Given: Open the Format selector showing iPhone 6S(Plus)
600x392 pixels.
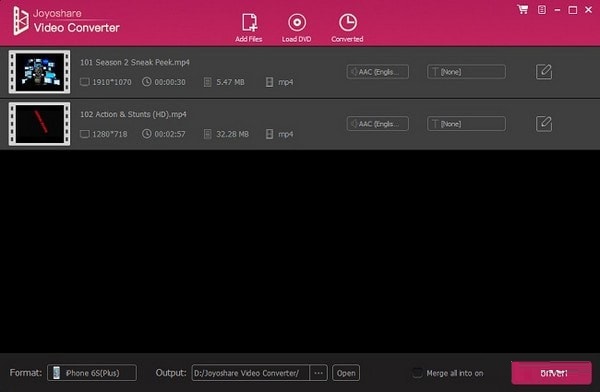Looking at the screenshot, I should point(92,373).
